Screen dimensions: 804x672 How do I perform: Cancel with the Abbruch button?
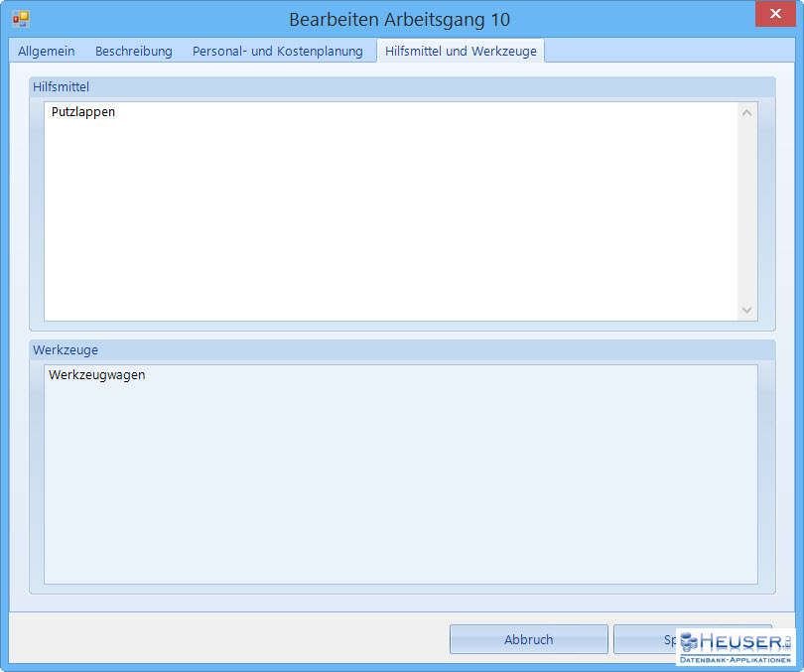click(x=528, y=639)
